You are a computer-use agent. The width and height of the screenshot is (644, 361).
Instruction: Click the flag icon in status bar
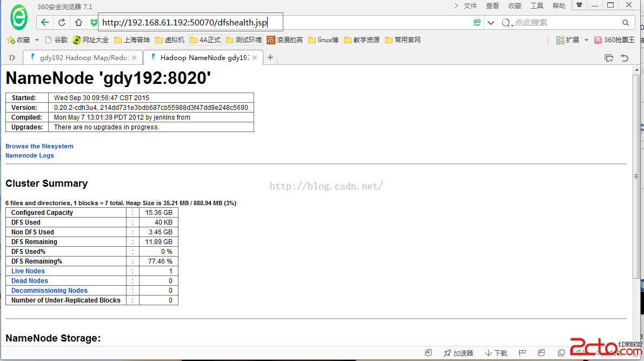[x=522, y=353]
